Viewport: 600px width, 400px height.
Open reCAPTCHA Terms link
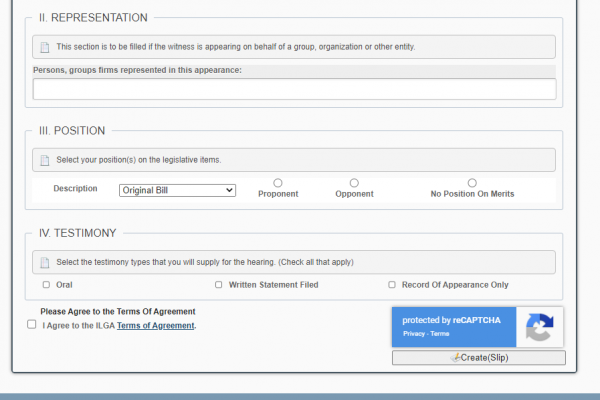440,334
